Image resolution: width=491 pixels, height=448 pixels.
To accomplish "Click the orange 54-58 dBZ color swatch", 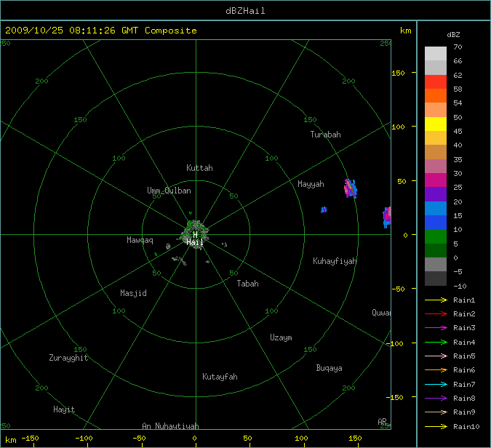I will pos(436,96).
